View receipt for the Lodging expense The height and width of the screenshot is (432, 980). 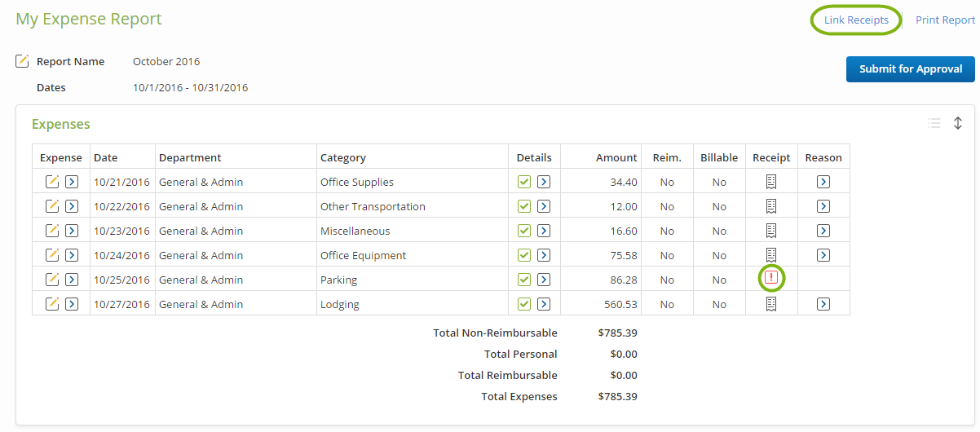point(771,304)
